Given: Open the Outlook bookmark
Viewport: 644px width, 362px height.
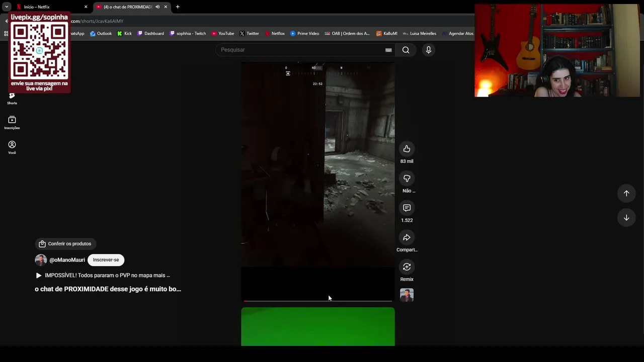Looking at the screenshot, I should [101, 34].
